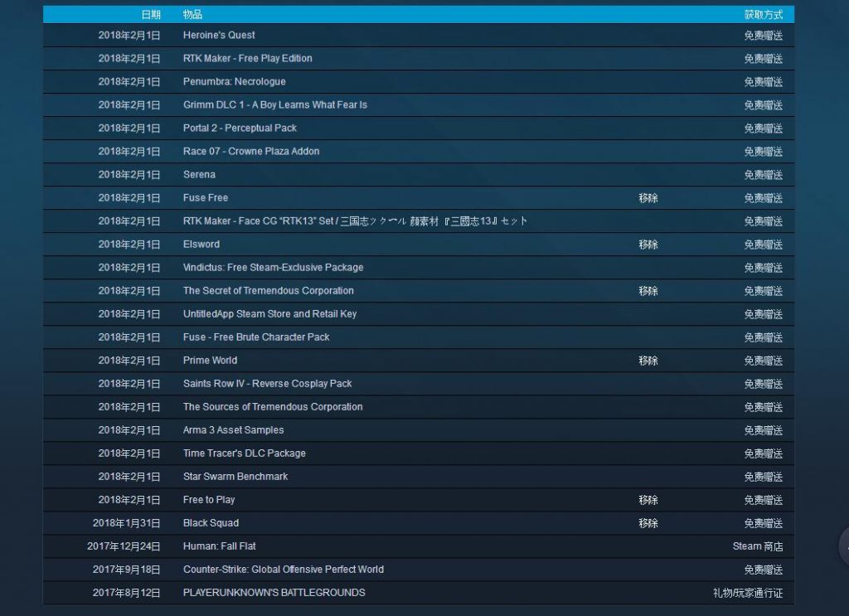Click 移除 link for Black Squad
Viewport: 849px width, 616px height.
[648, 523]
